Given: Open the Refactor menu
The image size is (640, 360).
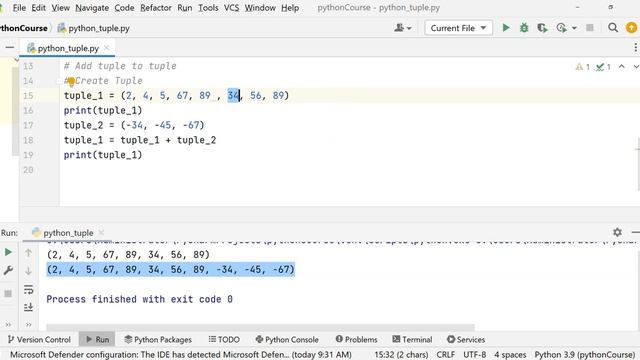Looking at the screenshot, I should [x=156, y=8].
